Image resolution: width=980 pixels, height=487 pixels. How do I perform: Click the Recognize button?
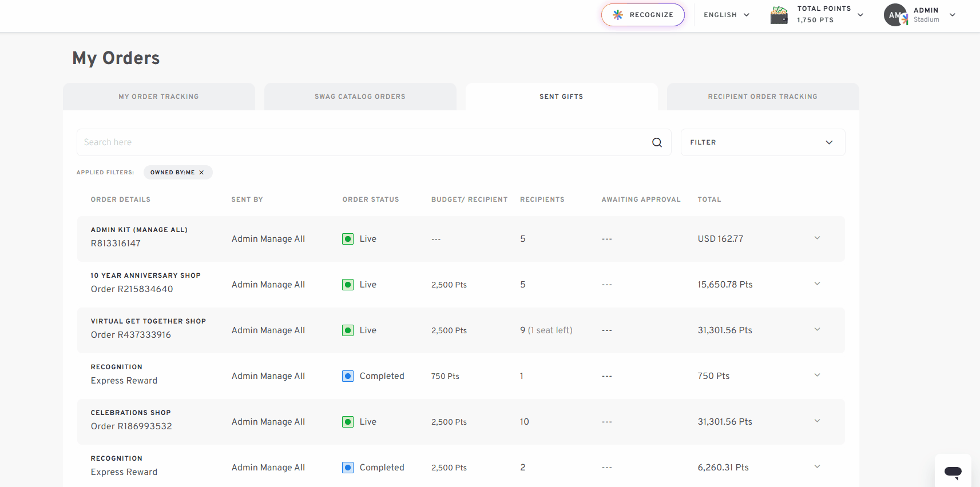coord(643,15)
